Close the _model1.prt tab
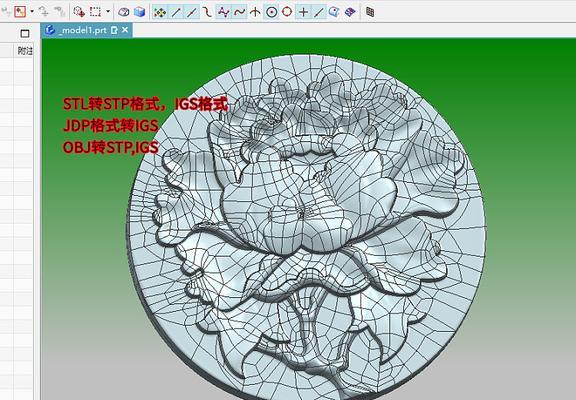This screenshot has height=400, width=576. pos(125,30)
